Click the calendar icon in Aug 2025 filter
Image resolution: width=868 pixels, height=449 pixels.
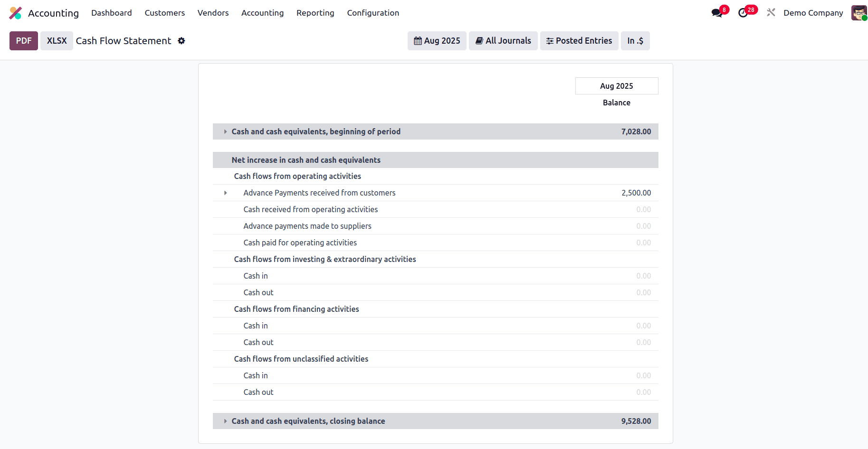point(418,41)
